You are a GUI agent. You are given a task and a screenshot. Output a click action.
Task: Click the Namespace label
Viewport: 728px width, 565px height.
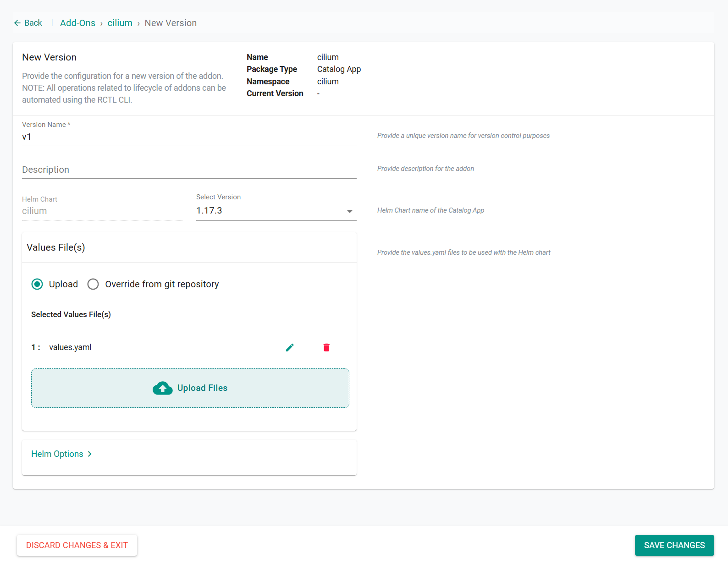click(268, 82)
